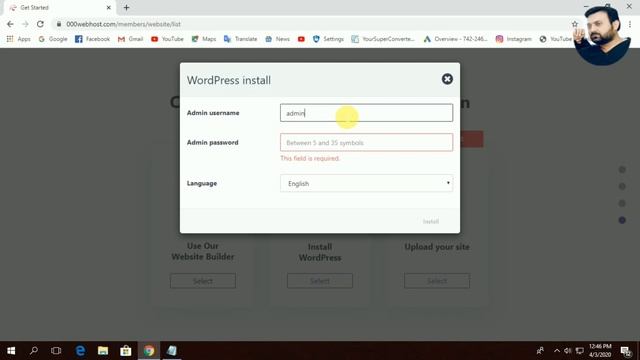Open the People icon in system tray
Screen dimensions: 640x360
pos(540,351)
